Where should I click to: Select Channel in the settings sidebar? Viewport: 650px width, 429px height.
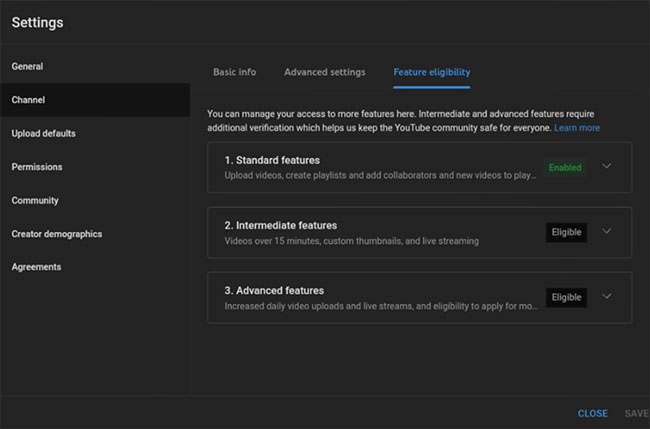pyautogui.click(x=95, y=100)
